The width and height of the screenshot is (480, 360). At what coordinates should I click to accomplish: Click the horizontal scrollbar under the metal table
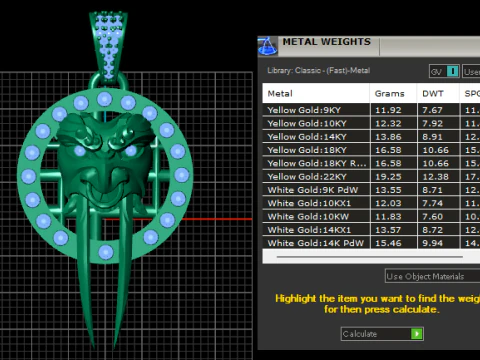click(369, 257)
